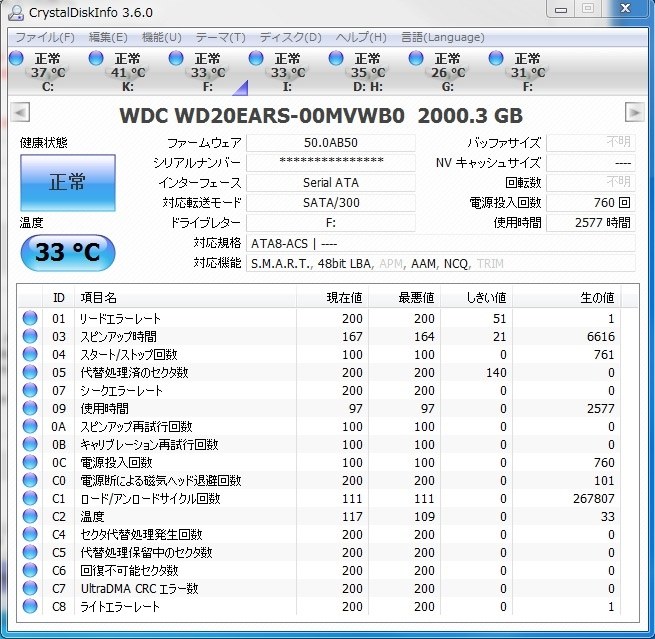
Task: Click the drive model title WDC WD20EARS-00MVWB0
Action: (262, 116)
